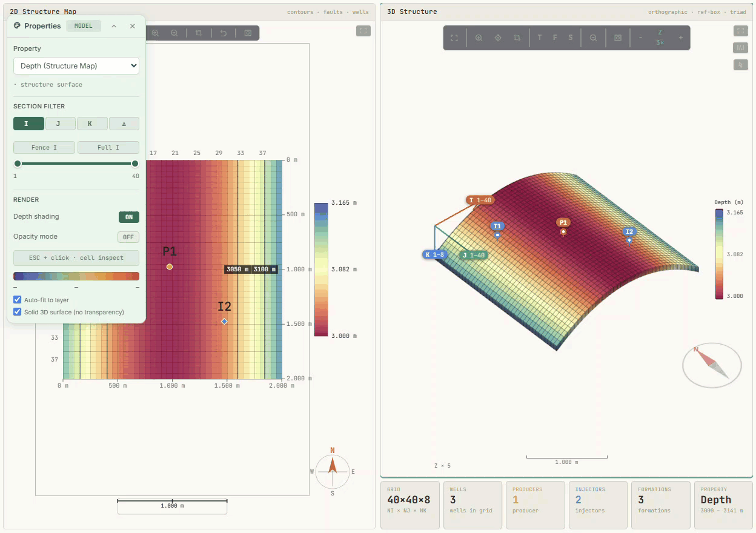Viewport: 756px width, 533px height.
Task: Select K section filter
Action: 92,124
